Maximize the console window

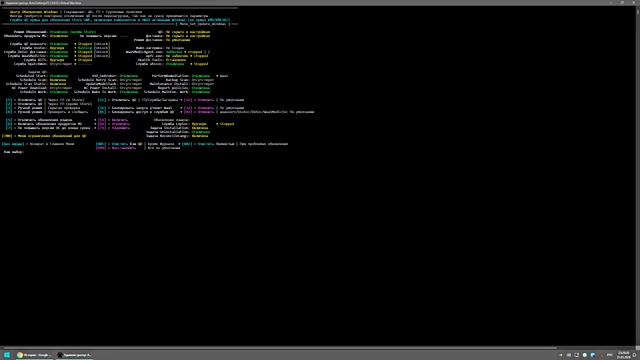pyautogui.click(x=622, y=2)
